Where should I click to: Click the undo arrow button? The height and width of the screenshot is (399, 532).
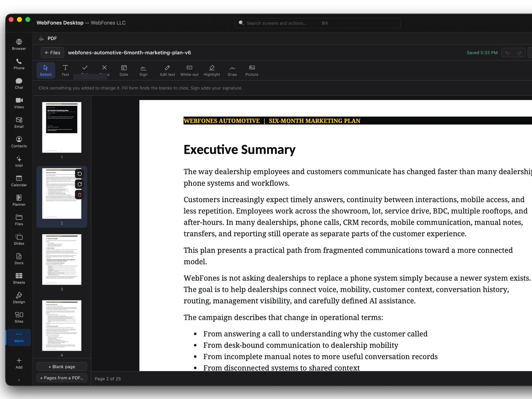[508, 53]
